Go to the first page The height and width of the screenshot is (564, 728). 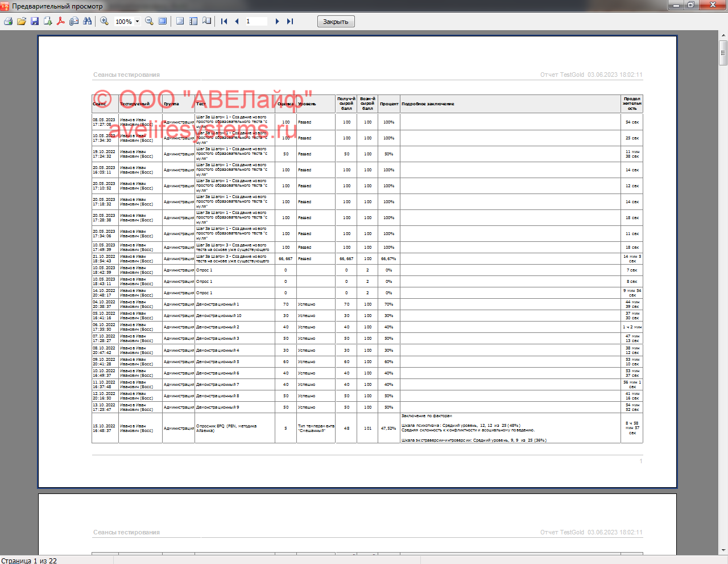(224, 21)
